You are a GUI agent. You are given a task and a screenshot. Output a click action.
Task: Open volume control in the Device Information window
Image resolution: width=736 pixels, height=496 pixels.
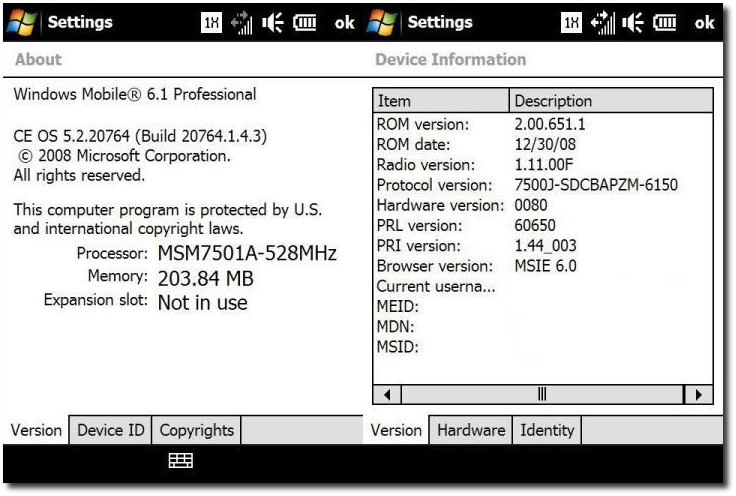tap(633, 23)
